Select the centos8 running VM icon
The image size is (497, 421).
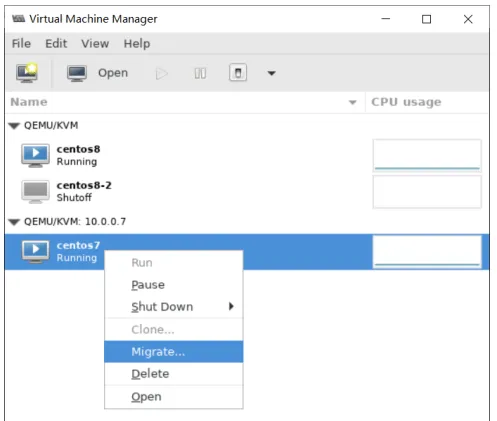click(x=35, y=155)
